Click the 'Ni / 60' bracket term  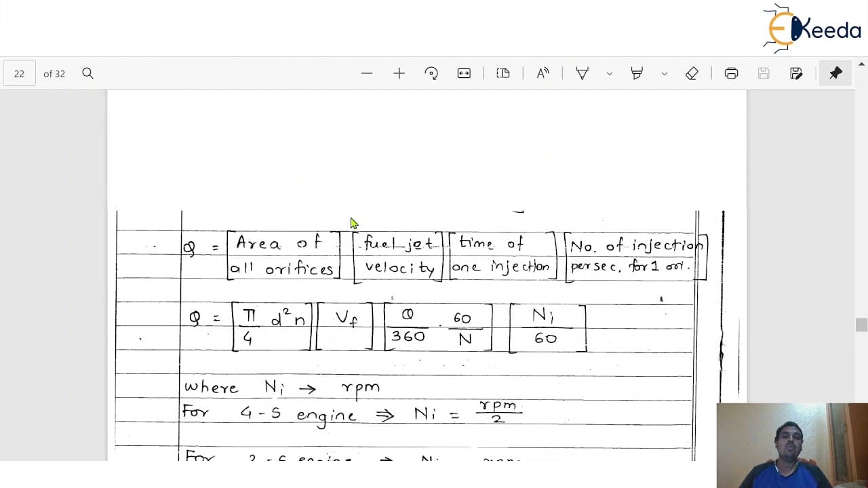tap(547, 328)
